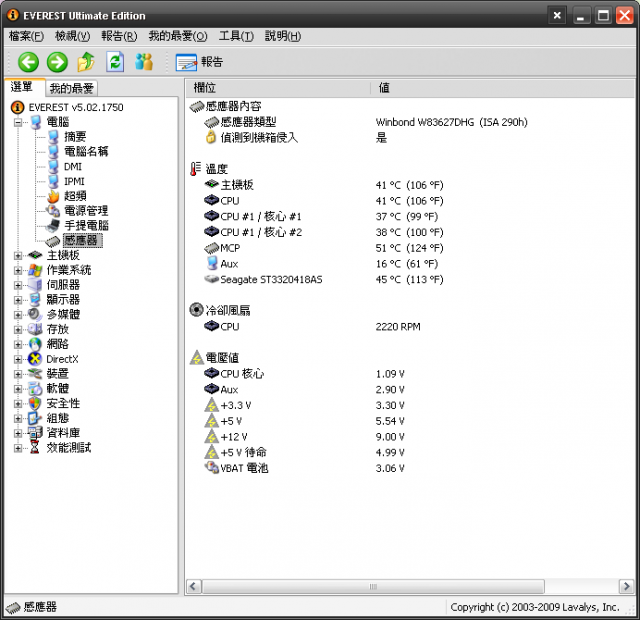Click the 感應器 chip icon in tree
This screenshot has width=640, height=620.
tap(53, 241)
